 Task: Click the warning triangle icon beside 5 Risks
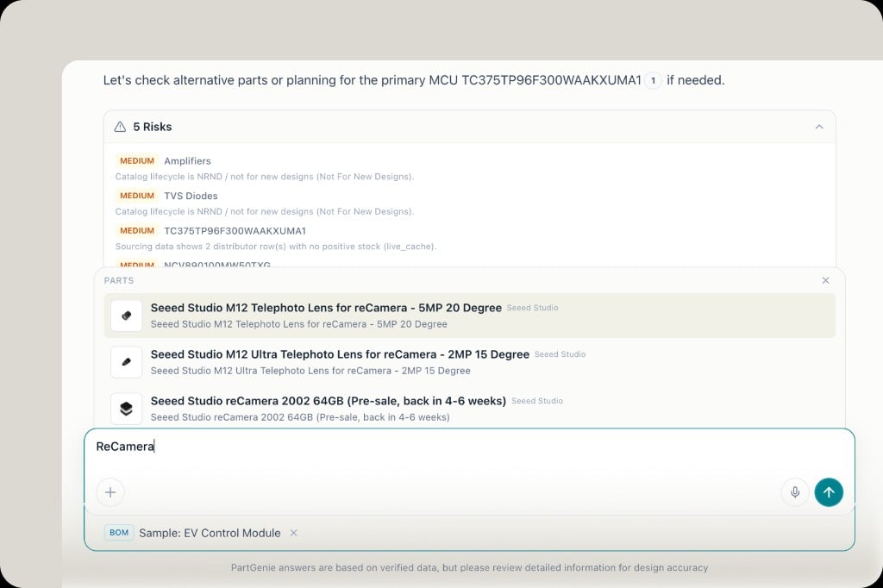(120, 127)
